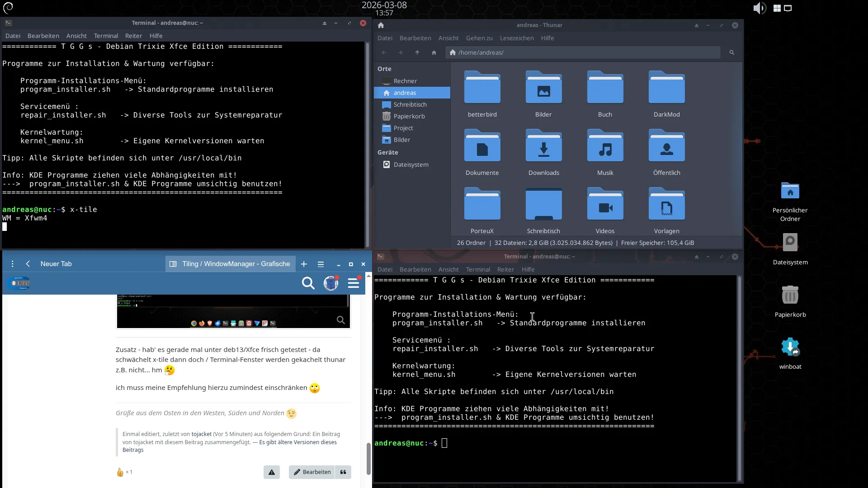Image resolution: width=868 pixels, height=488 pixels.
Task: Open the forum hamburger menu icon
Action: click(x=354, y=283)
